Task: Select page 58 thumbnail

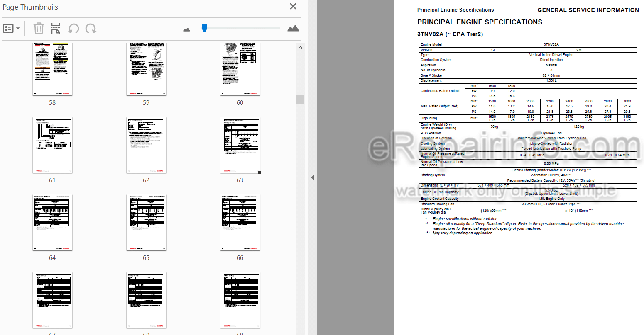Action: 52,69
